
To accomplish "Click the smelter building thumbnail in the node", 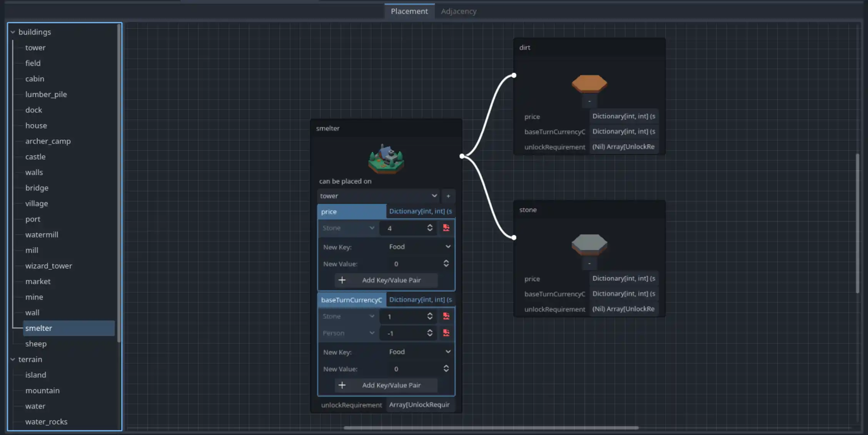I will pos(386,159).
